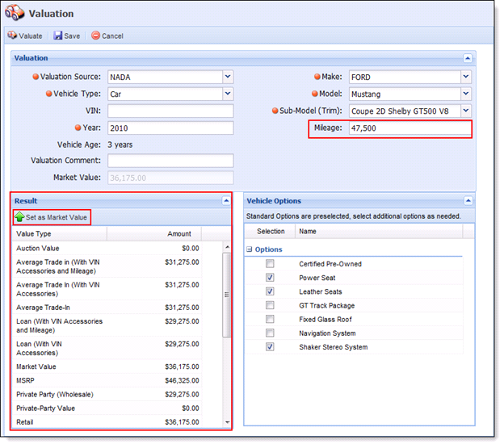Check the Navigation System option
504x444 pixels.
(270, 333)
